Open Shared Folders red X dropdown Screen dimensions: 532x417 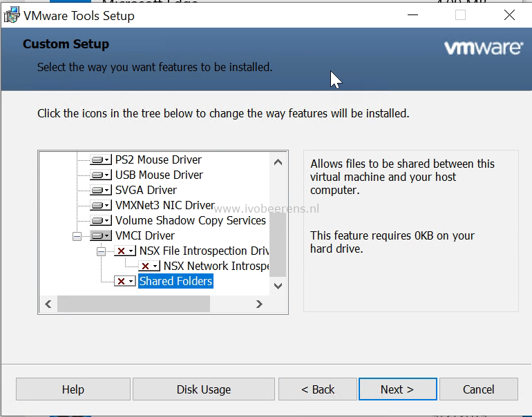125,281
